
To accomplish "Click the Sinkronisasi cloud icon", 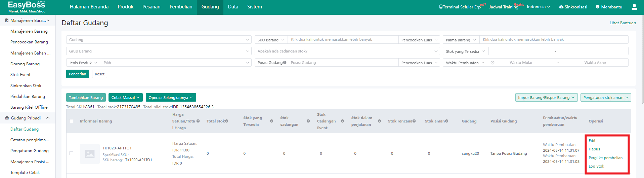I will click(x=561, y=7).
